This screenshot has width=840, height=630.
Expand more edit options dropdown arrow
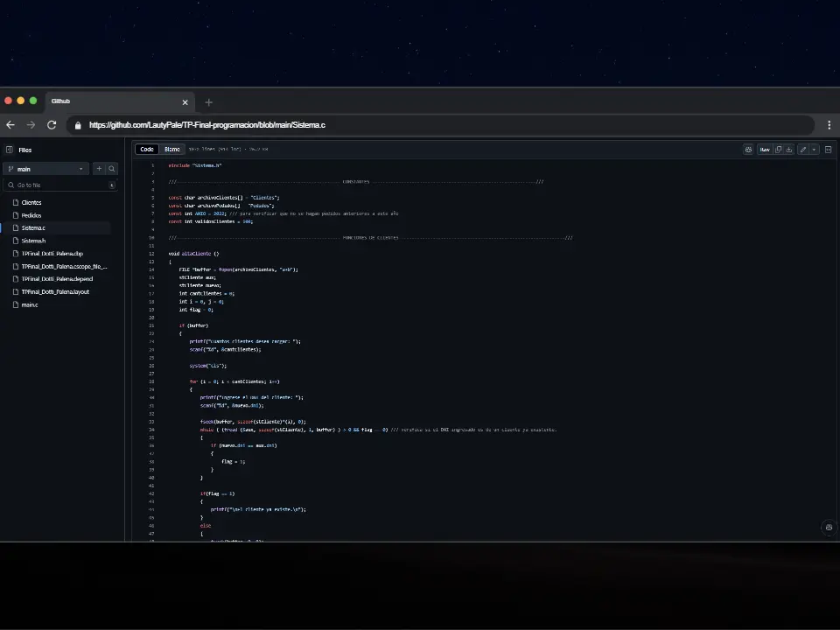(814, 150)
